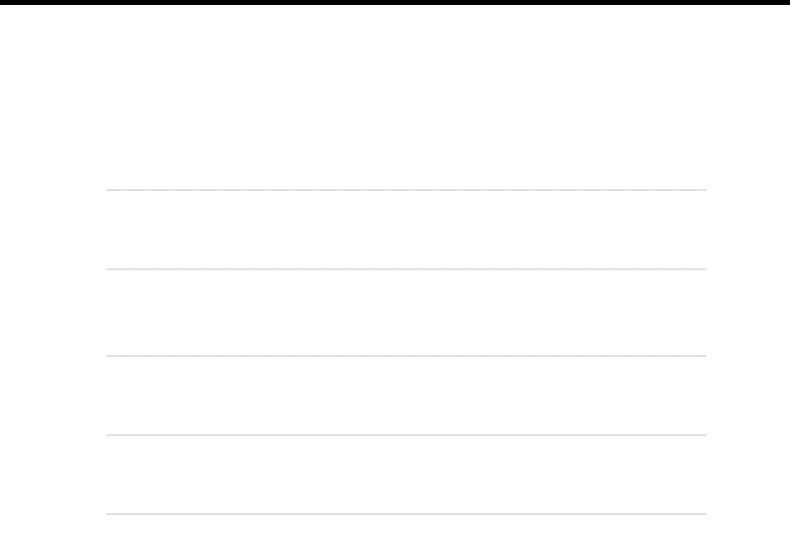Image resolution: width=790 pixels, height=536 pixels.
Task: Select the empty row between third and fourth dividers
Action: [x=406, y=395]
